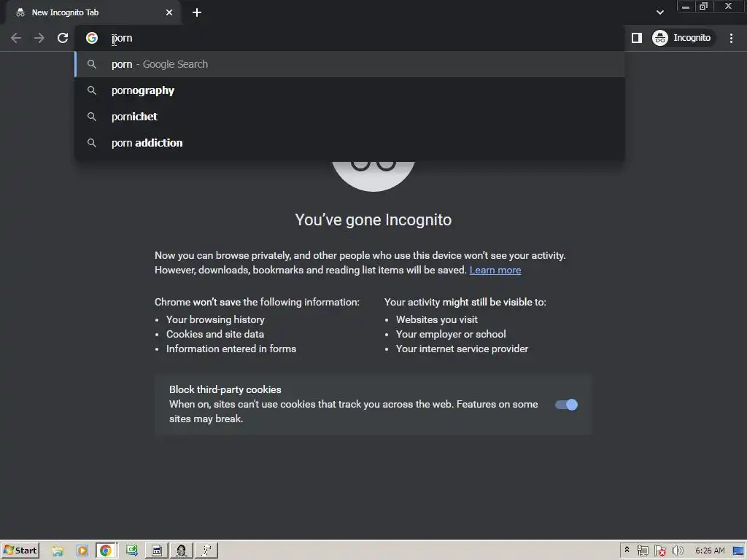Select the New Incognito Tab

[93, 12]
